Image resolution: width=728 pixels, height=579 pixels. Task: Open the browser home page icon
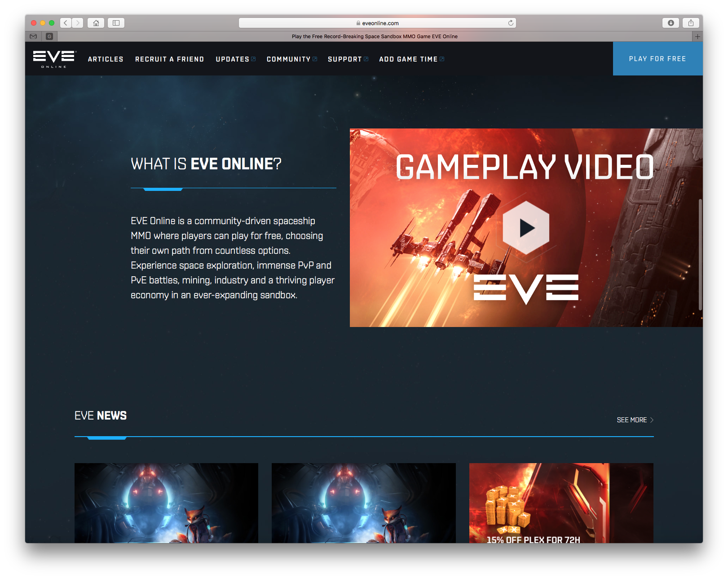96,23
